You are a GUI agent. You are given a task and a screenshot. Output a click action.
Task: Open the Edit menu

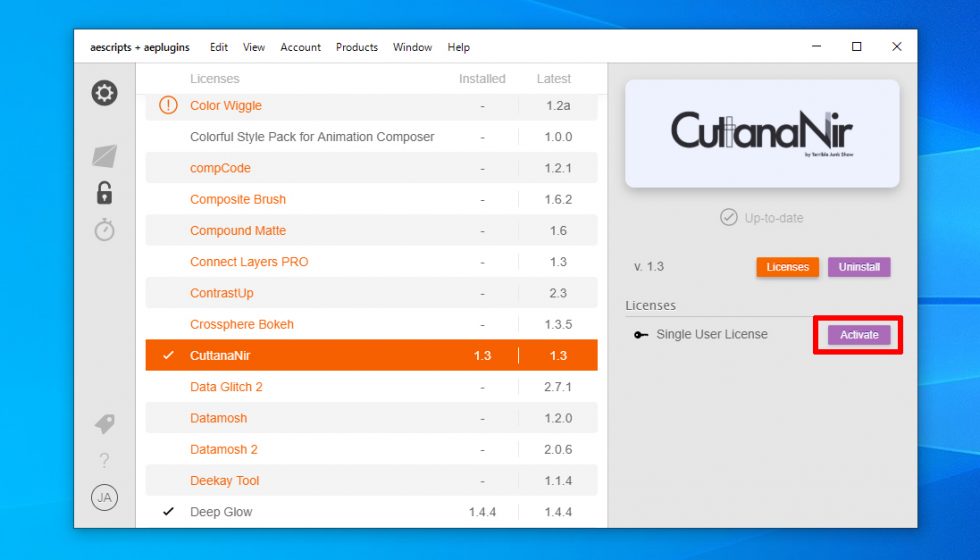tap(219, 48)
